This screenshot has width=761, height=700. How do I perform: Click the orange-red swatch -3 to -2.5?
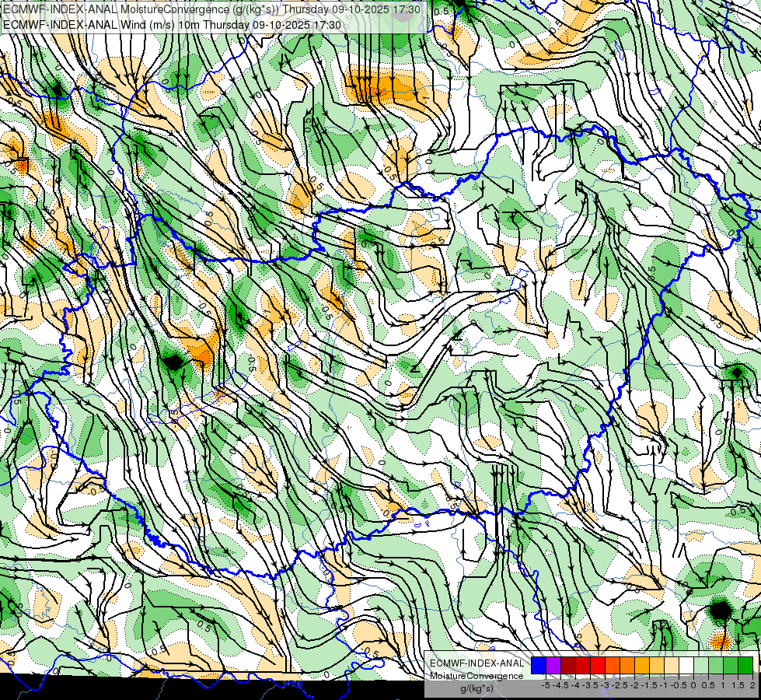(613, 665)
